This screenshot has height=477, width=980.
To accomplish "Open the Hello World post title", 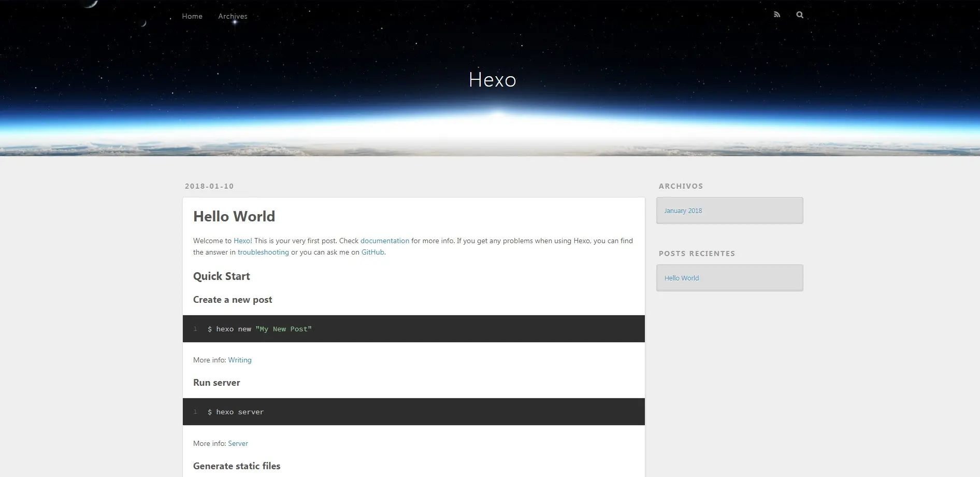I will [234, 216].
